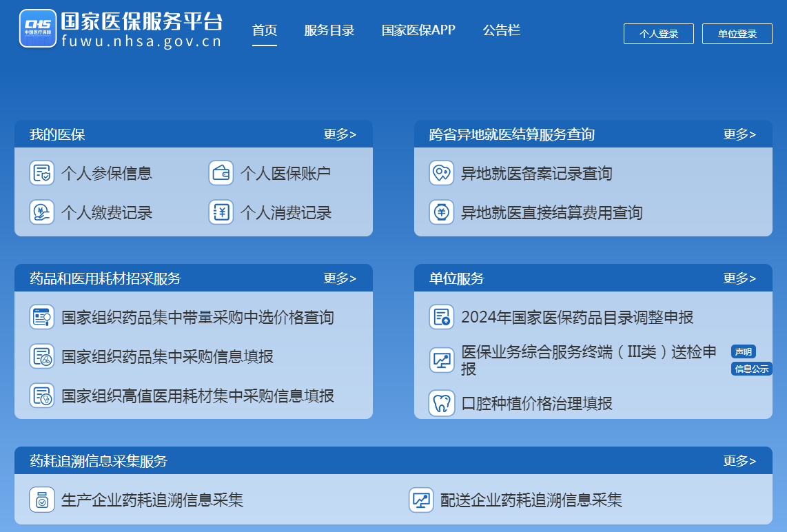Open 个人医保账户 via its wallet icon
Screen dimensions: 787x532
221,173
